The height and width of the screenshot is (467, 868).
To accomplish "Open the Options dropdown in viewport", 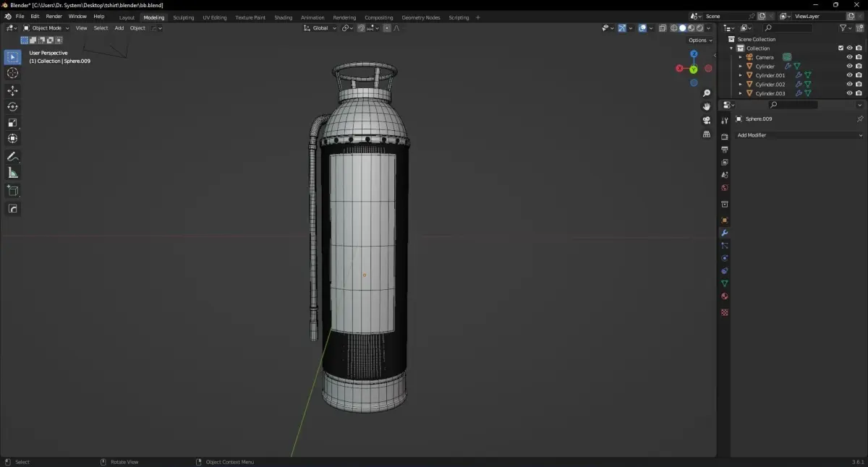I will pos(700,40).
